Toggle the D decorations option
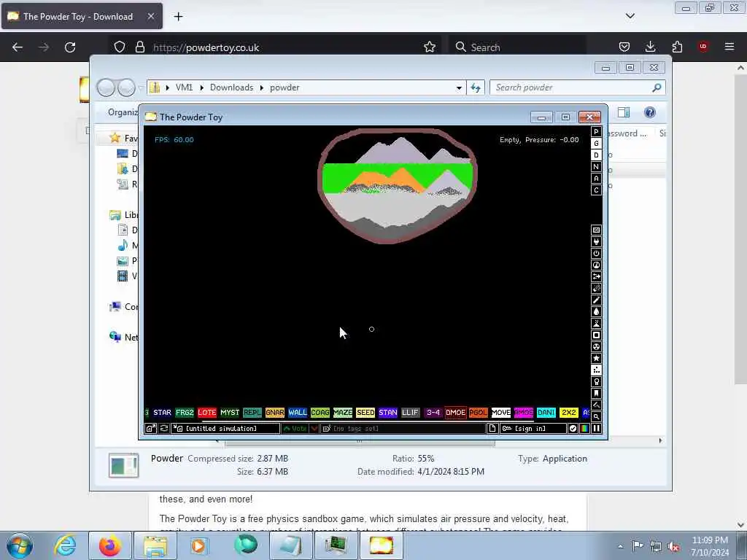This screenshot has width=747, height=560. click(x=596, y=155)
